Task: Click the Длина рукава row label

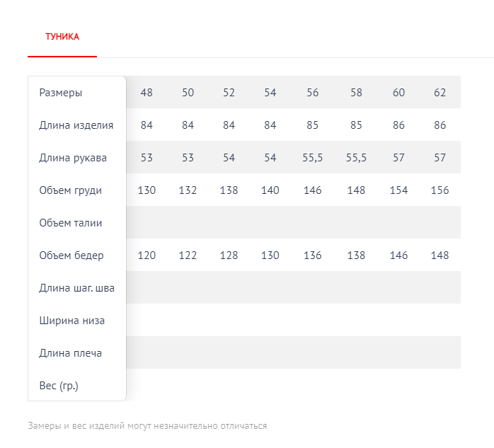Action: [73, 158]
